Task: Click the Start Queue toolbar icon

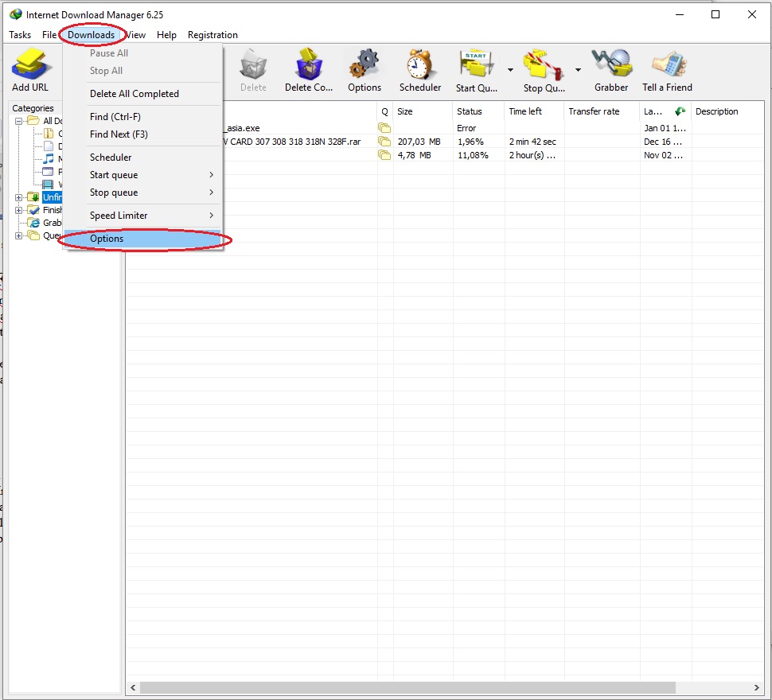Action: pyautogui.click(x=478, y=68)
